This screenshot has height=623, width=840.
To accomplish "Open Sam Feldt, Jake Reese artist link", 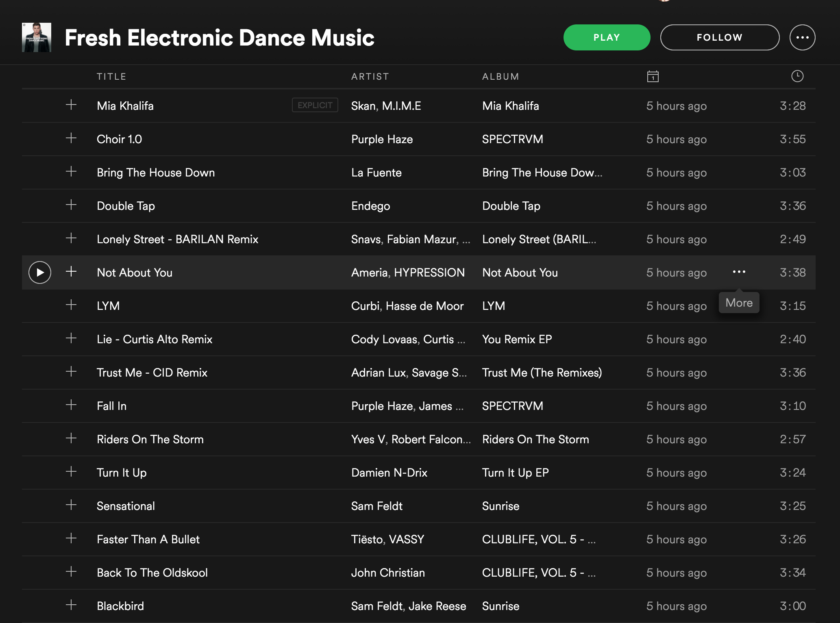I will [409, 606].
